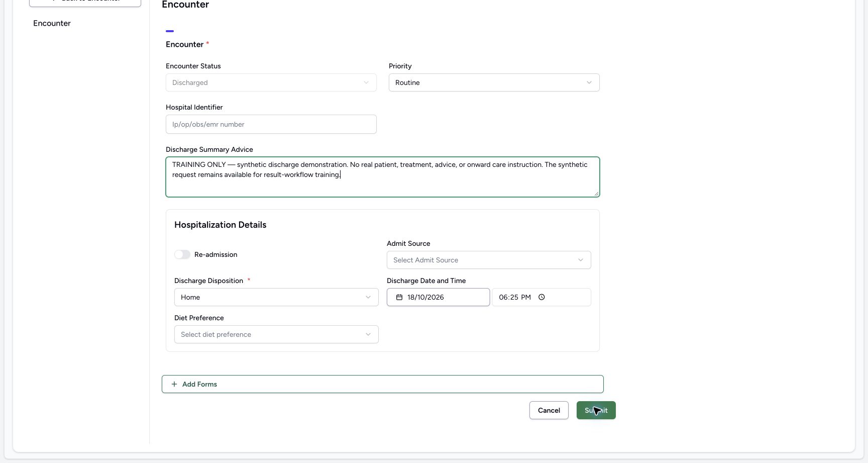Click the plus icon on Add Forms
The height and width of the screenshot is (463, 868).
(x=174, y=384)
